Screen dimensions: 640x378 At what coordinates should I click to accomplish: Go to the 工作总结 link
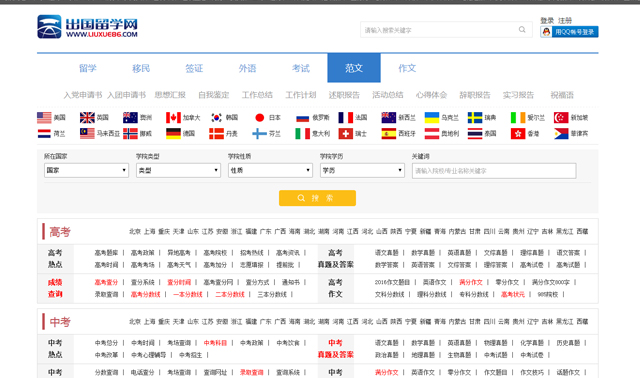[257, 95]
